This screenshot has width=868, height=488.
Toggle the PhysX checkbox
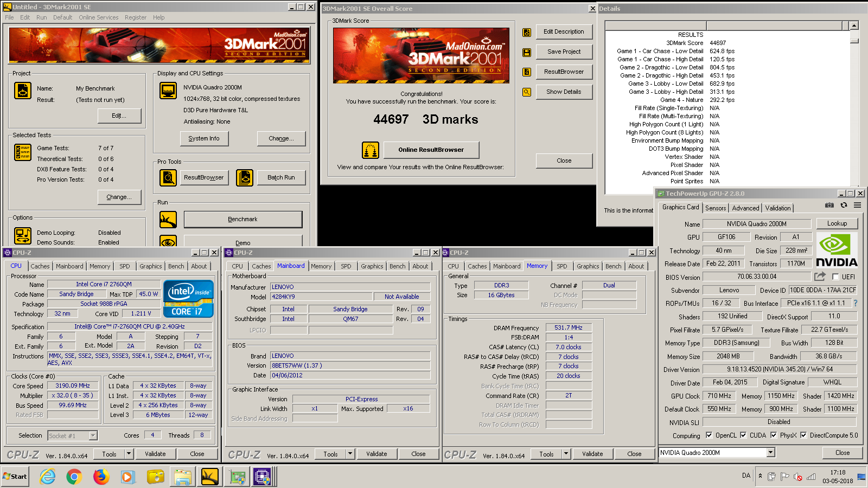tap(774, 435)
